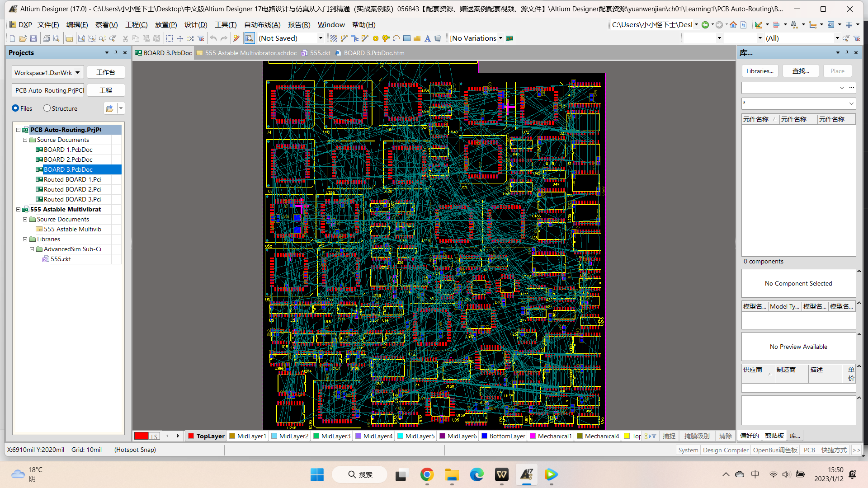Save the current PCB document

coord(33,38)
